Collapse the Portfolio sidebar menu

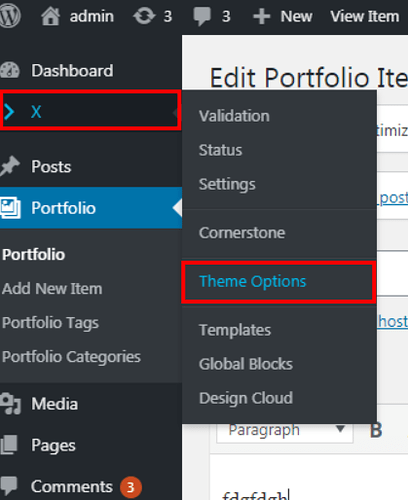91,208
